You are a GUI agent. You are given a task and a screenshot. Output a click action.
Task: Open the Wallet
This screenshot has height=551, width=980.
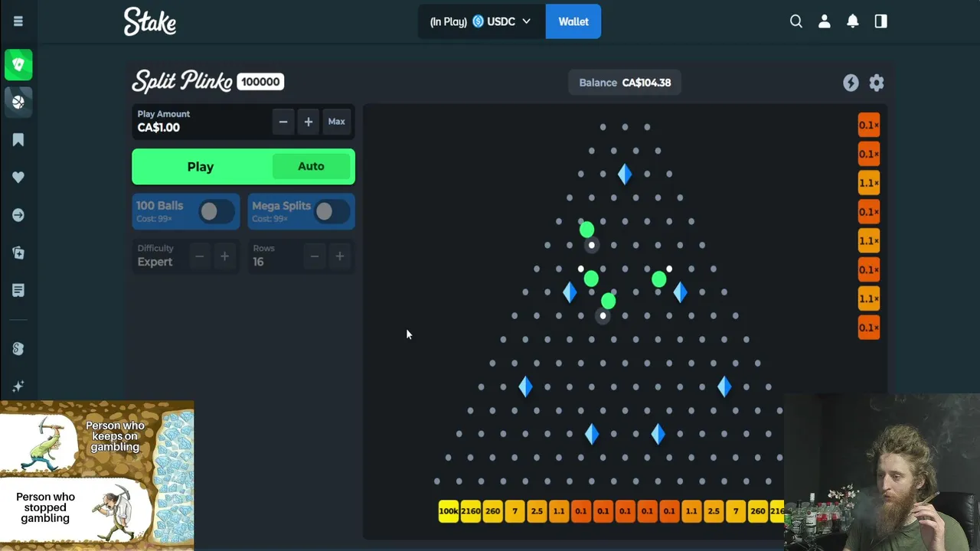(573, 21)
